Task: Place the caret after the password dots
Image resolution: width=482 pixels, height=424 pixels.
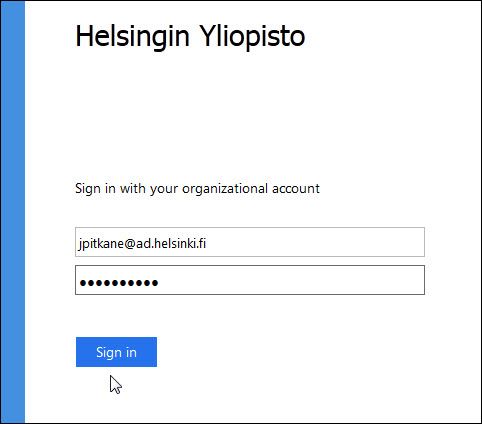Action: 159,283
